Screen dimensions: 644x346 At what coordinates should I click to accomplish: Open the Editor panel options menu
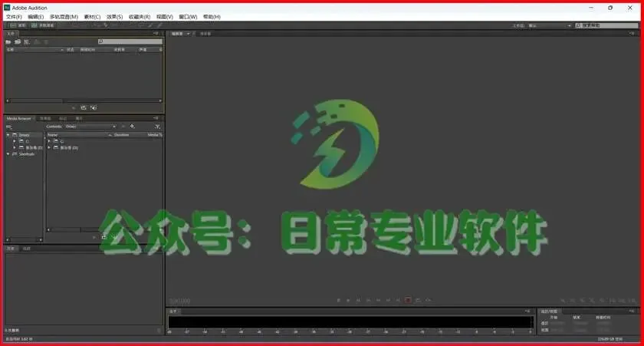pos(632,33)
